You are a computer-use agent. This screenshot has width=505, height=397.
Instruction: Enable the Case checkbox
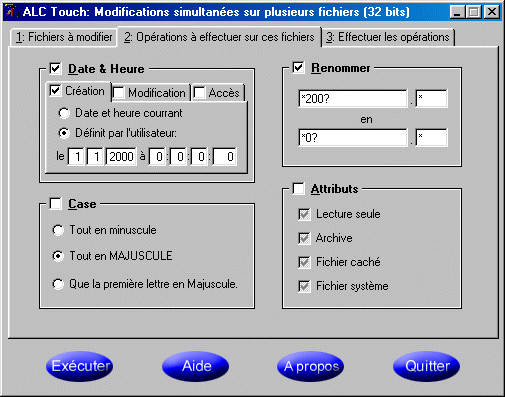tap(55, 203)
